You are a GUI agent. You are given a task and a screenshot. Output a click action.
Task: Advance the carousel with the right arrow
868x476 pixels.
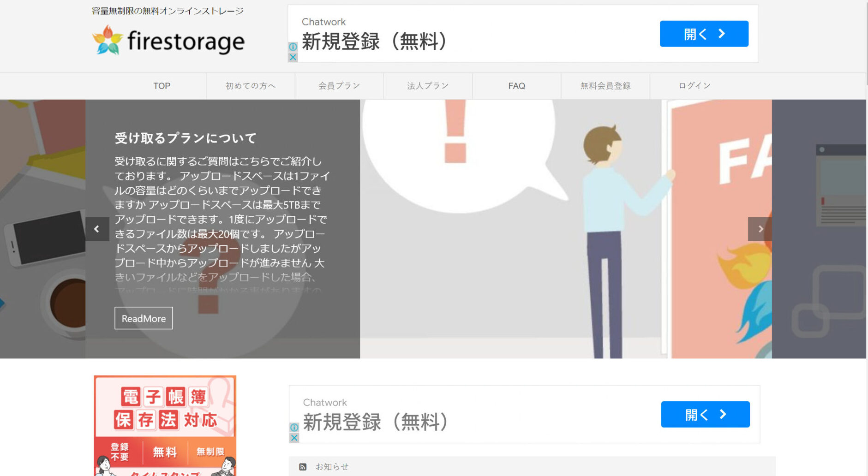[760, 229]
